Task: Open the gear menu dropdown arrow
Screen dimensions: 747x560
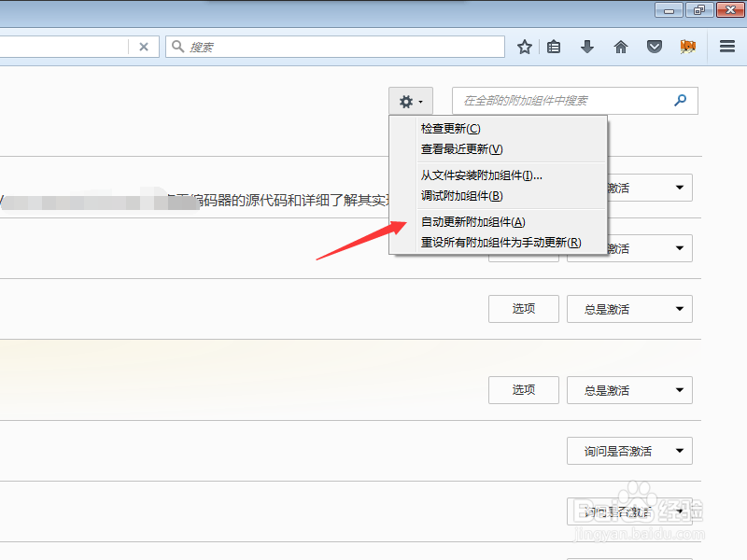Action: (421, 100)
